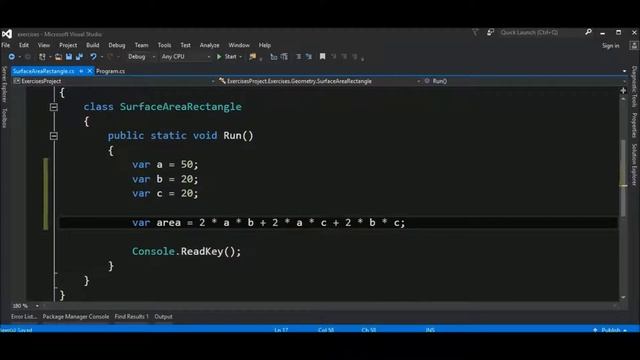Open the Project menu
The height and width of the screenshot is (360, 640).
68,45
